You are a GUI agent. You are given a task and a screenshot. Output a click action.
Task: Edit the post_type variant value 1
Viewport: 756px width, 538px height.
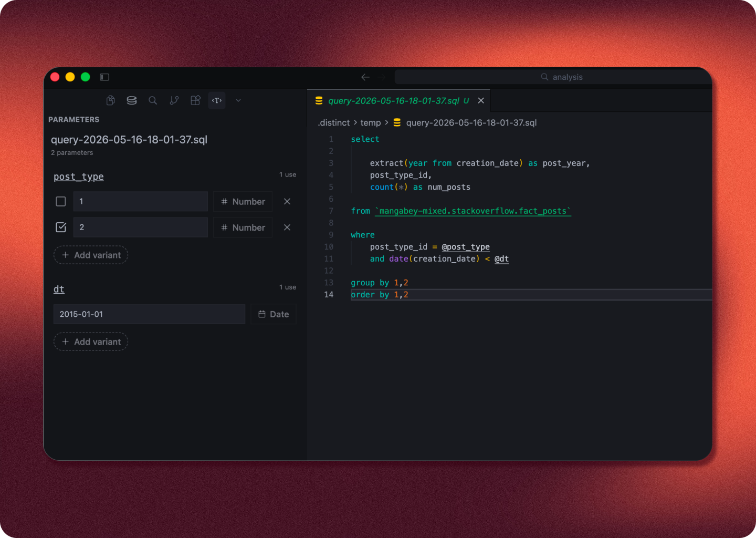click(141, 202)
